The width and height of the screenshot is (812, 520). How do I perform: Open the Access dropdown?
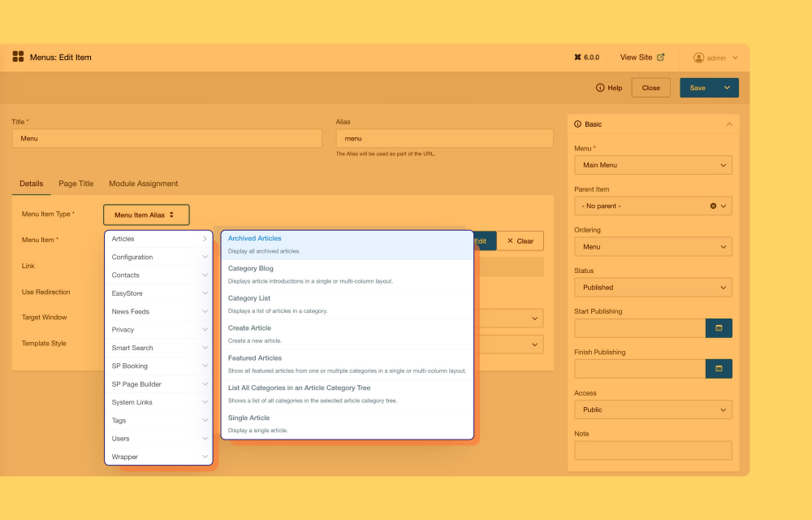pos(653,409)
